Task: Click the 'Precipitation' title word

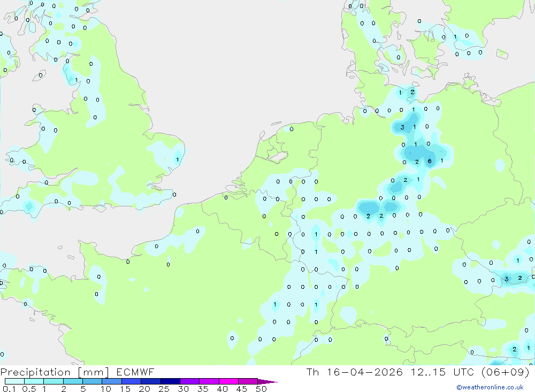Action: (35, 372)
